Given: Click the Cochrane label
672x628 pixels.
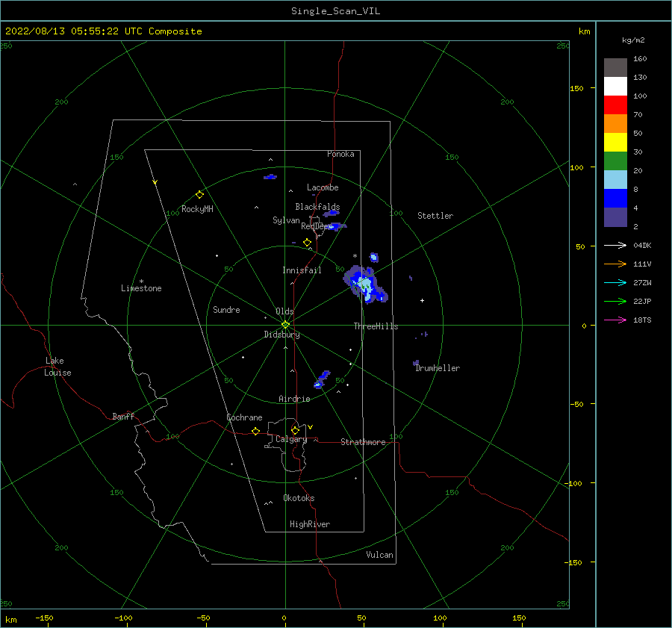Looking at the screenshot, I should pos(244,417).
